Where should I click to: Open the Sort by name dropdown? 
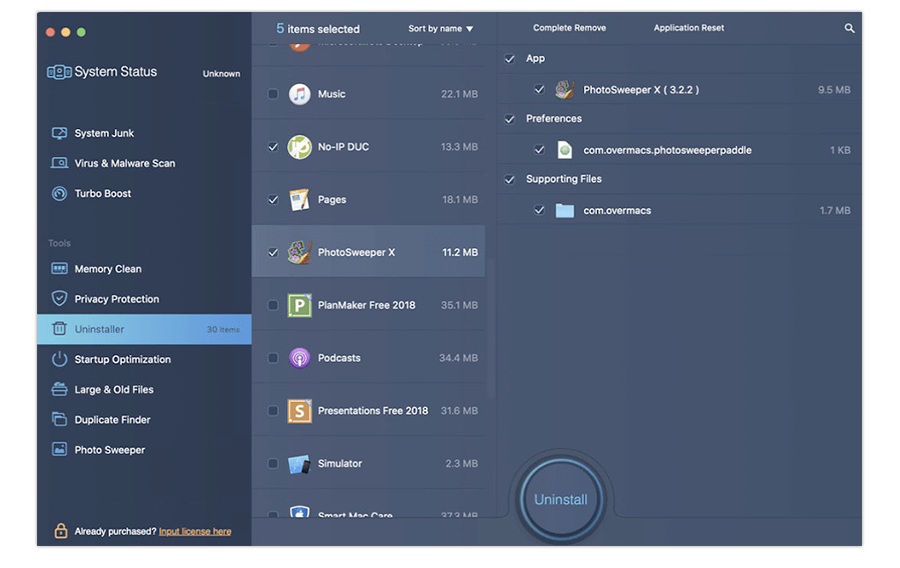pos(440,29)
